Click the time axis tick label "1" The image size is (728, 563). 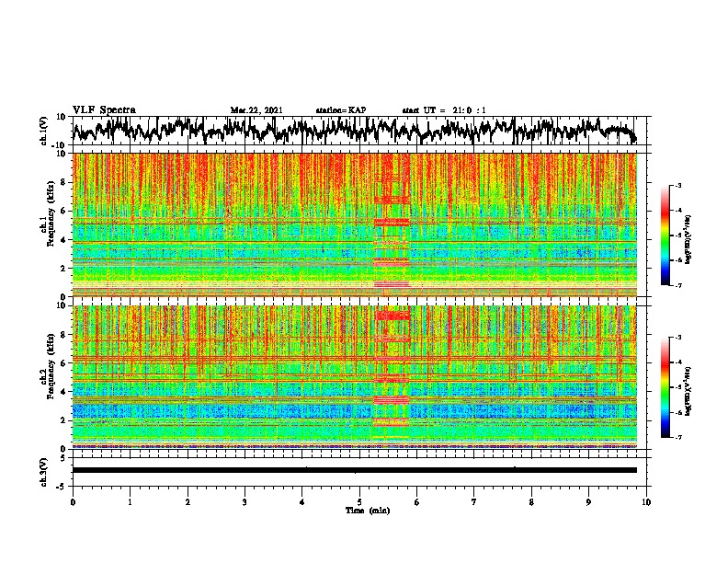pyautogui.click(x=131, y=502)
